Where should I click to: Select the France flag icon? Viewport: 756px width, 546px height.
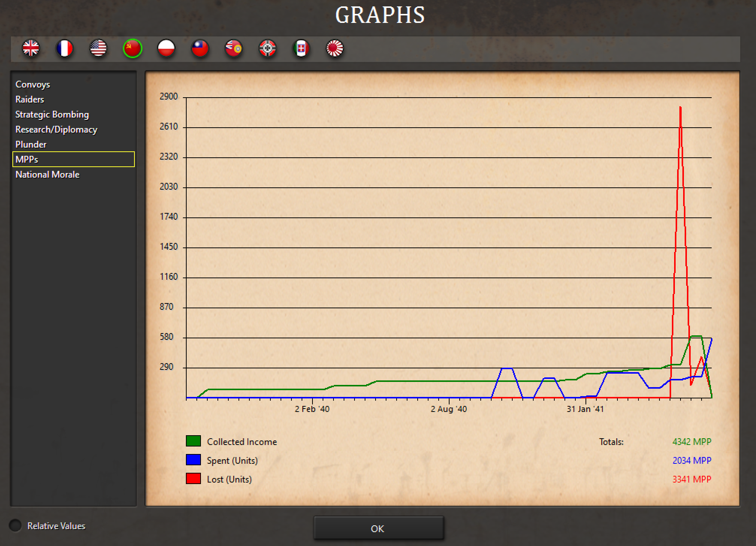coord(65,48)
